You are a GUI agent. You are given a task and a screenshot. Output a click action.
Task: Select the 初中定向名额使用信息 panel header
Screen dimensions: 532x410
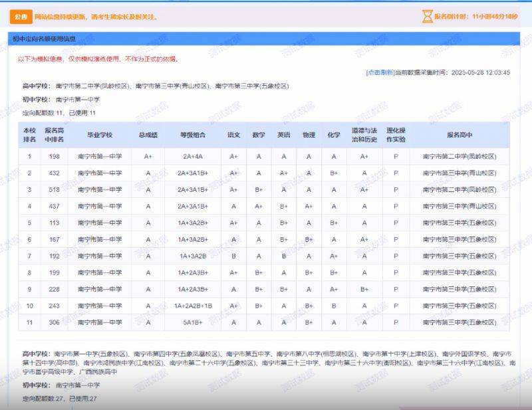click(44, 39)
